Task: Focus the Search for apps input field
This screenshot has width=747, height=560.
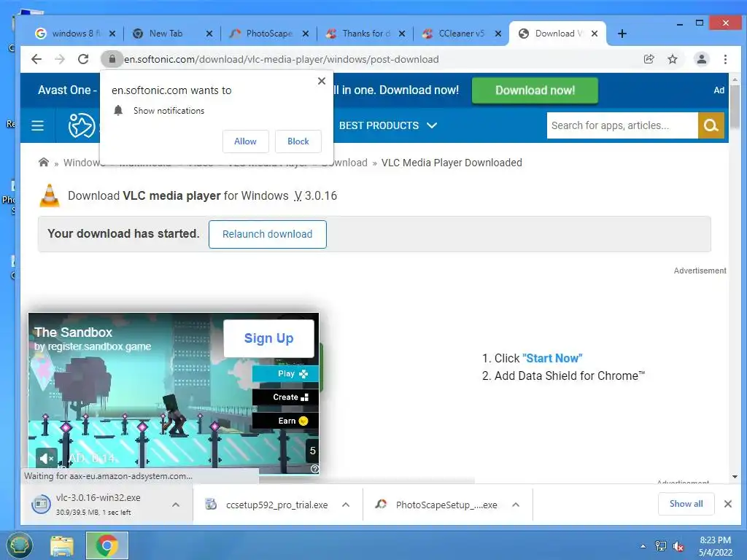Action: (x=622, y=125)
